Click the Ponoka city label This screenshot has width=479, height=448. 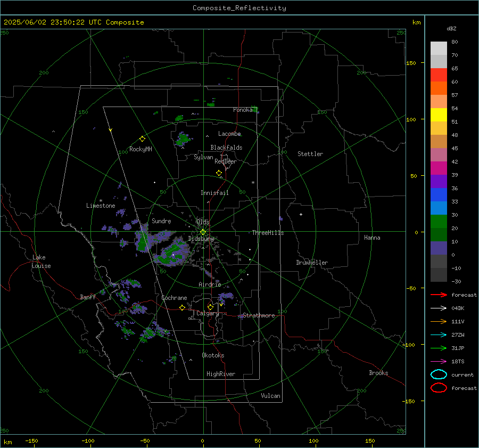[243, 110]
